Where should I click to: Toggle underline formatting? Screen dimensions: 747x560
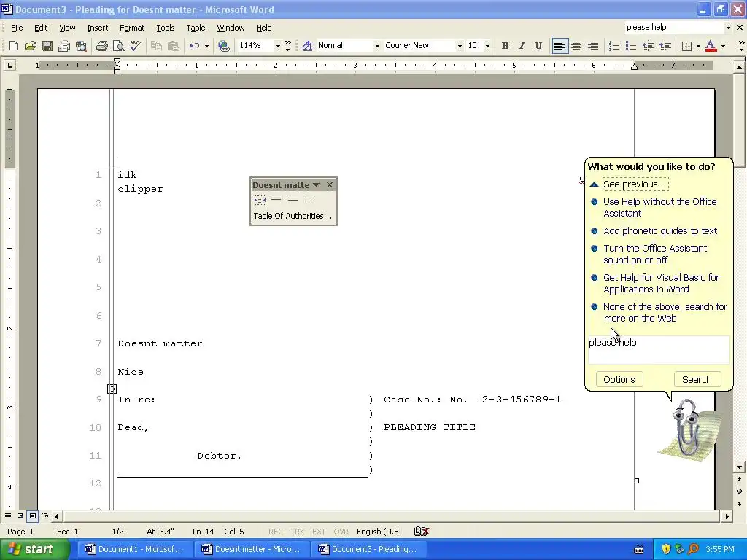pyautogui.click(x=538, y=46)
